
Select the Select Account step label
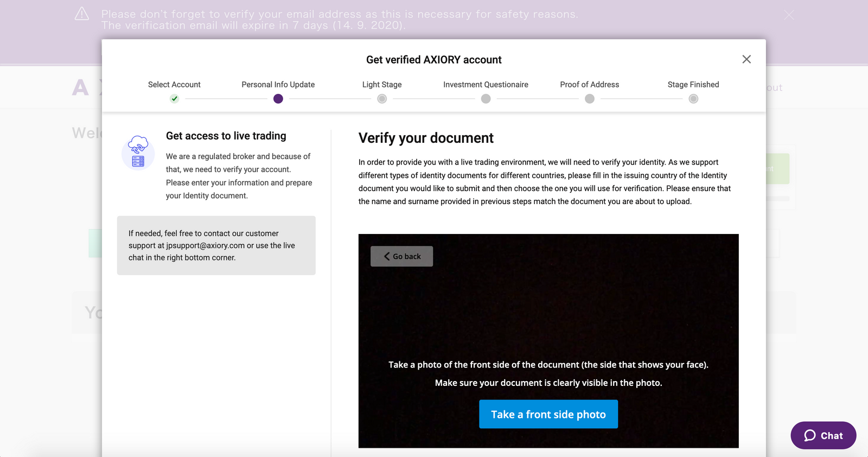(x=174, y=85)
